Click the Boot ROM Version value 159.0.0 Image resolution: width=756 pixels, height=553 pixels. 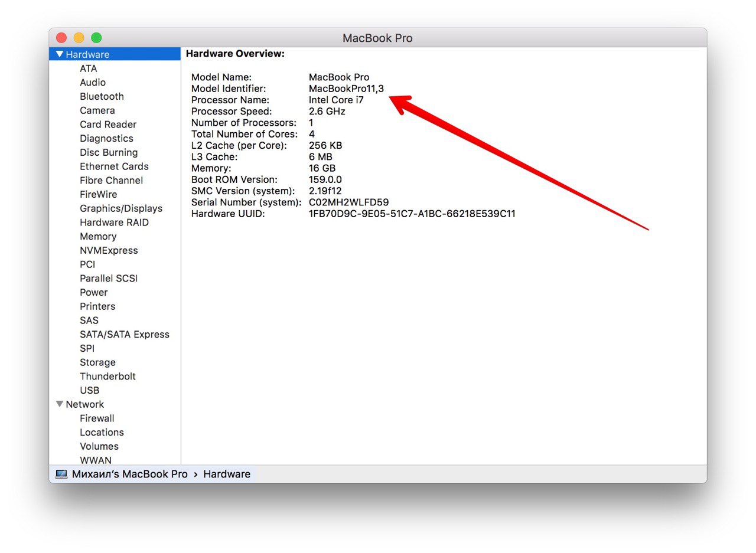click(x=325, y=179)
